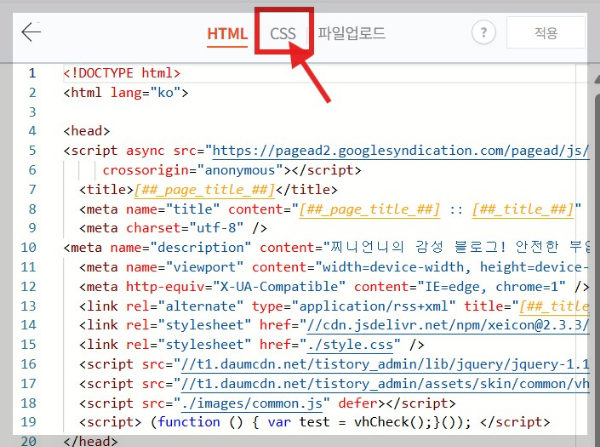Apply changes with the 적용 button
This screenshot has height=447, width=600.
tap(546, 33)
